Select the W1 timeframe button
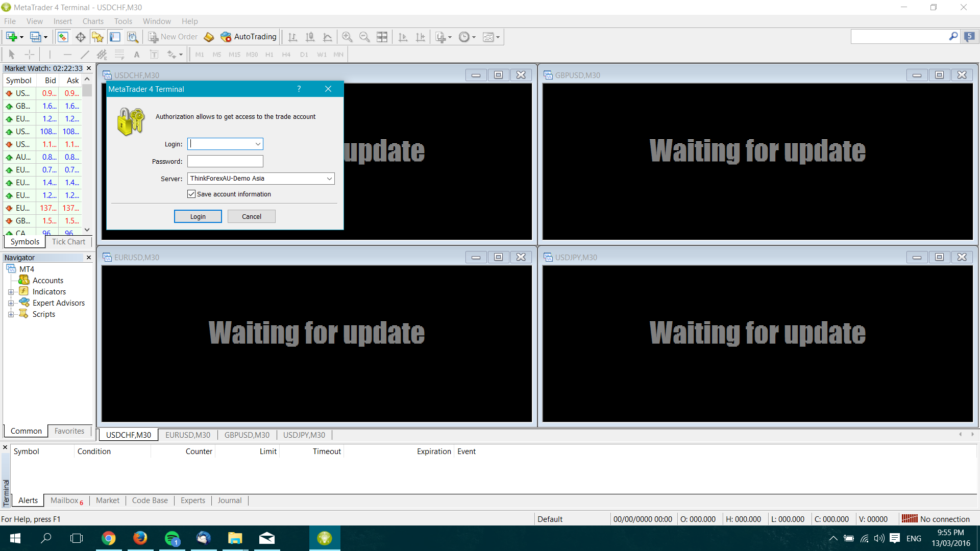 point(322,55)
